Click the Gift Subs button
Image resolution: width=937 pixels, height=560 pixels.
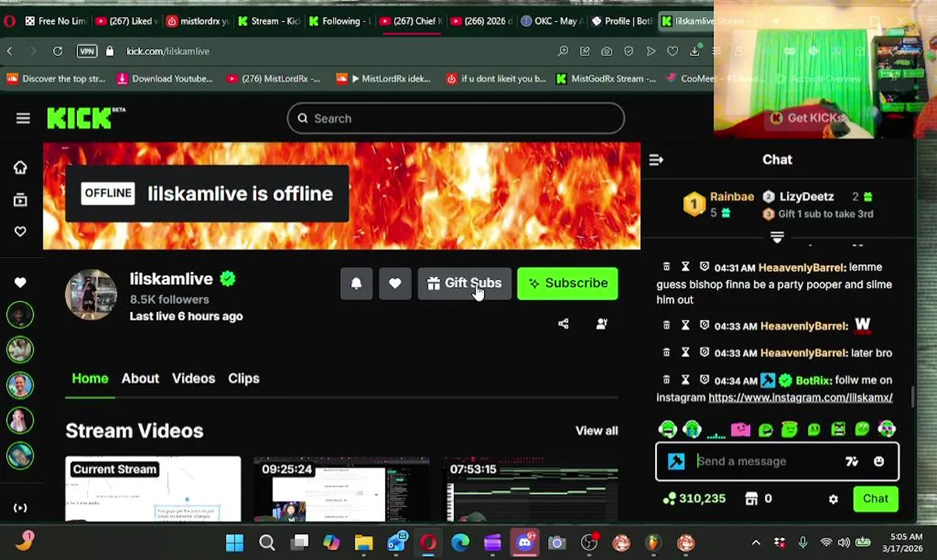[465, 283]
